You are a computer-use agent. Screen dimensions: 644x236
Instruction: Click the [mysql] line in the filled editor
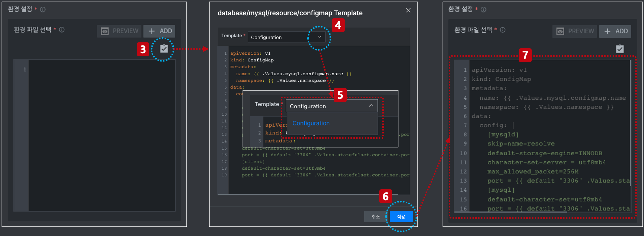pyautogui.click(x=501, y=190)
